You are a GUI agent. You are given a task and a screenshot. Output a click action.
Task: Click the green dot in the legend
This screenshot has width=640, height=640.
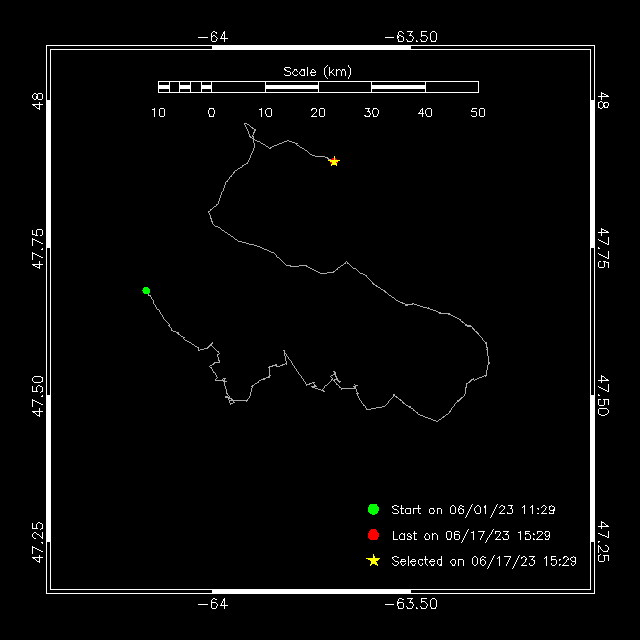(373, 509)
